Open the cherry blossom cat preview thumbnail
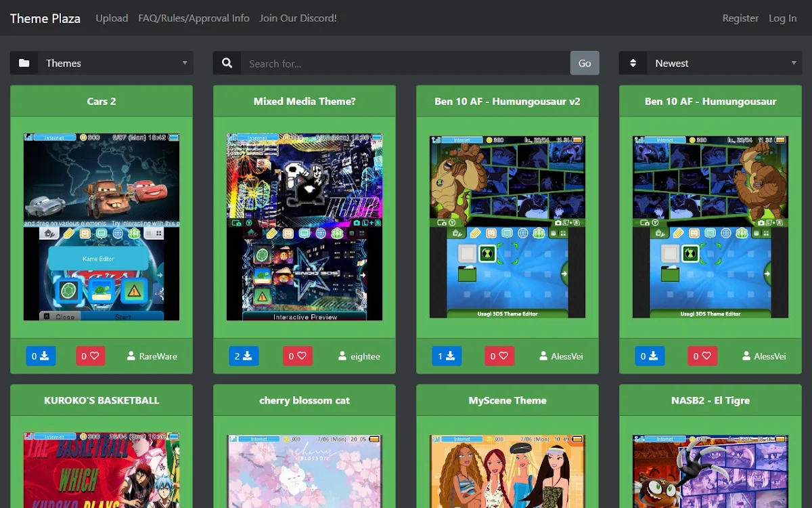 (304, 471)
